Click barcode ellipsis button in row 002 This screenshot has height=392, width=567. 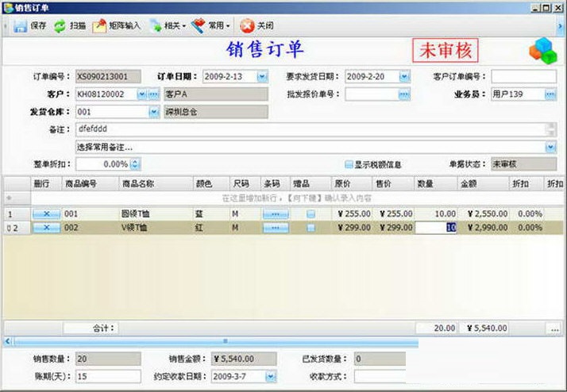276,228
